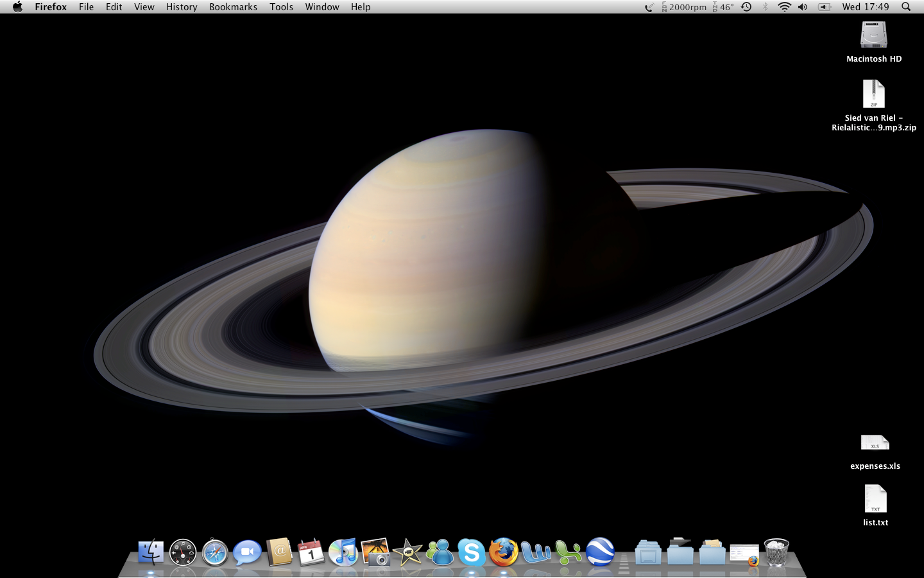Image resolution: width=924 pixels, height=578 pixels.
Task: Open the dark-tabbed folder stack in the Dock
Action: coord(680,552)
